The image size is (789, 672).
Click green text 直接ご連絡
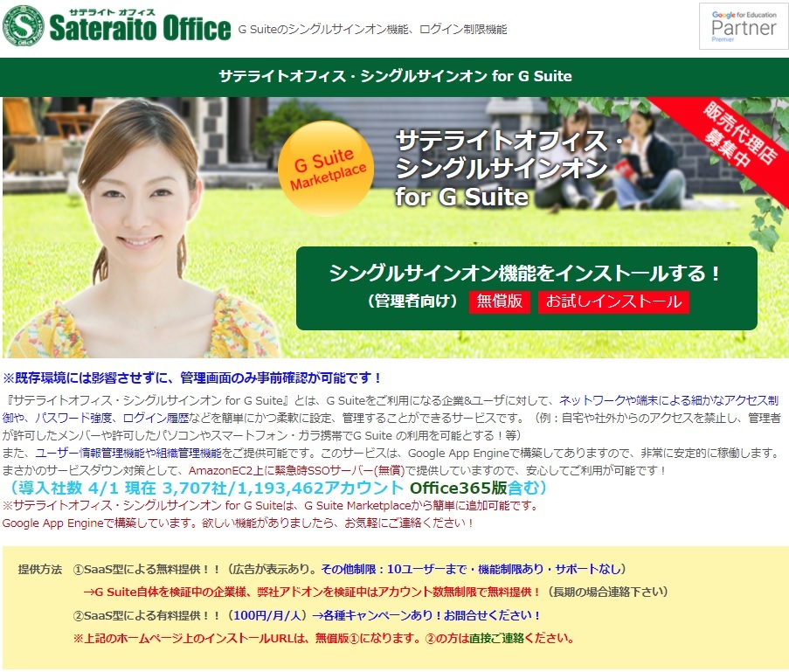pyautogui.click(x=496, y=638)
